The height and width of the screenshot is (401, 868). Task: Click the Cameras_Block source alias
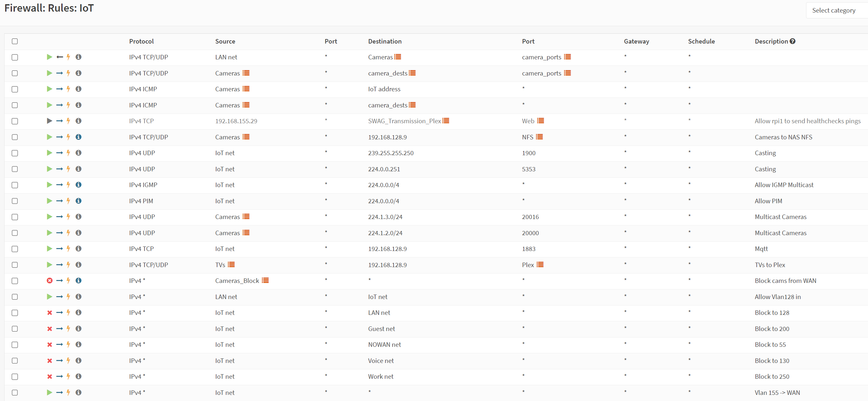pos(237,281)
